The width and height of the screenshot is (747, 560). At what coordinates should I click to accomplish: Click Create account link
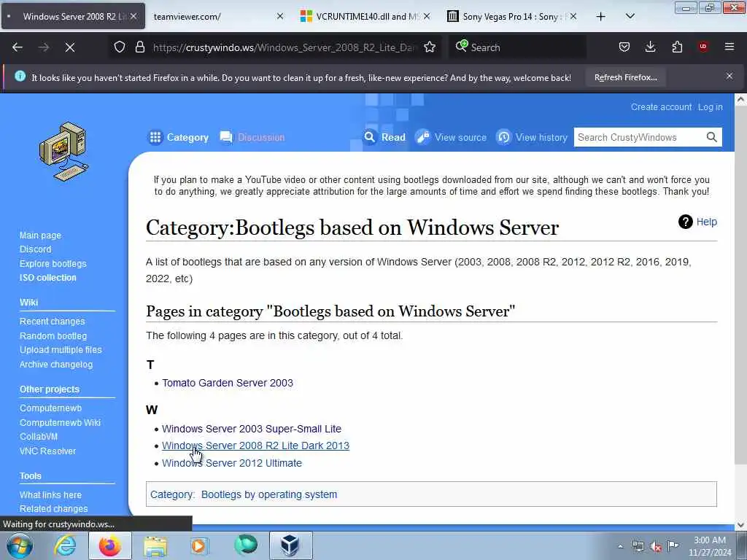click(x=661, y=107)
